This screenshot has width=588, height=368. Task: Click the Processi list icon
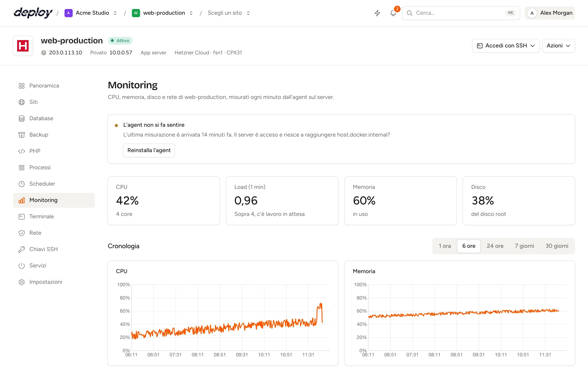tap(22, 167)
